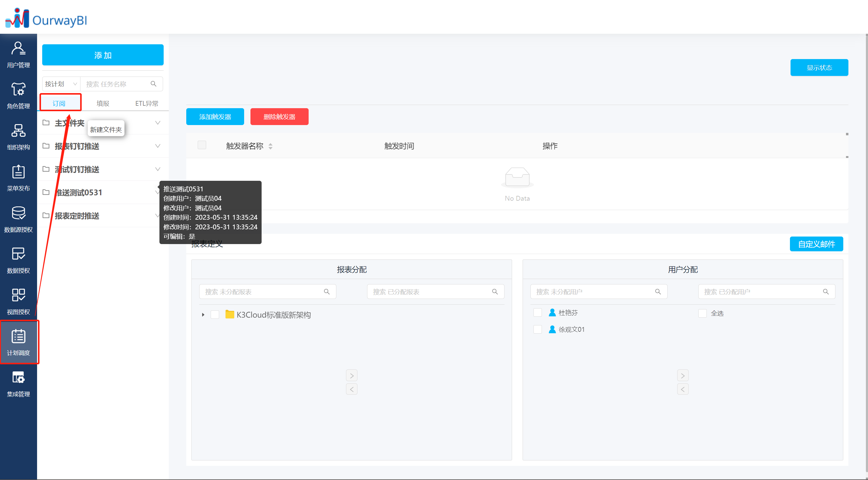Check the box next to 杜艳芬
The height and width of the screenshot is (480, 868).
pyautogui.click(x=538, y=312)
